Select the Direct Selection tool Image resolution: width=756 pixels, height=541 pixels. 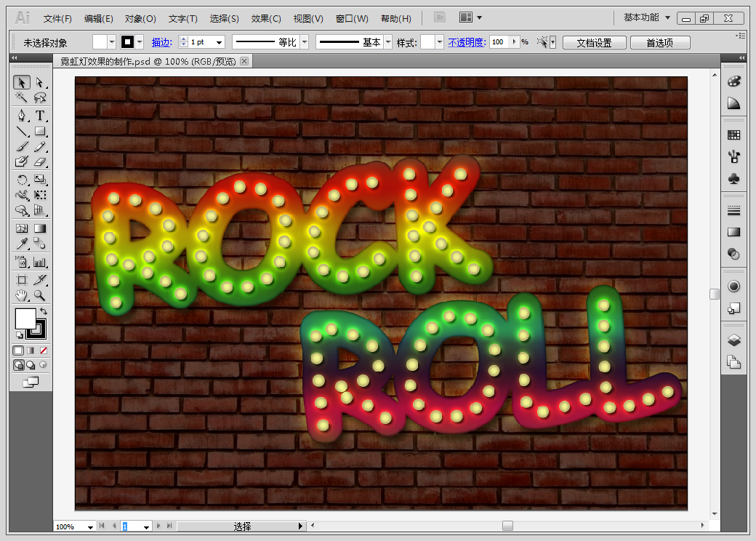point(39,82)
